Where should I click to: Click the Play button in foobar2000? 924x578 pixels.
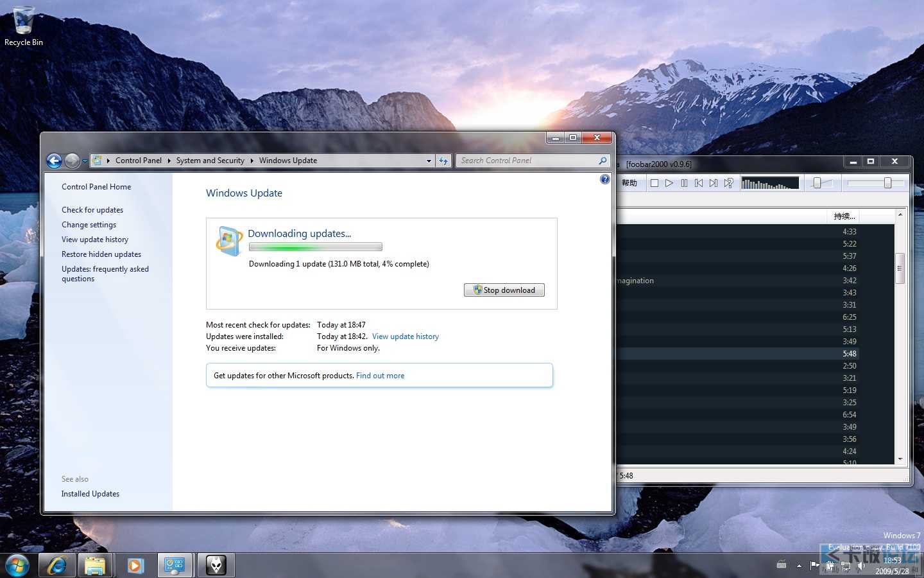coord(669,183)
